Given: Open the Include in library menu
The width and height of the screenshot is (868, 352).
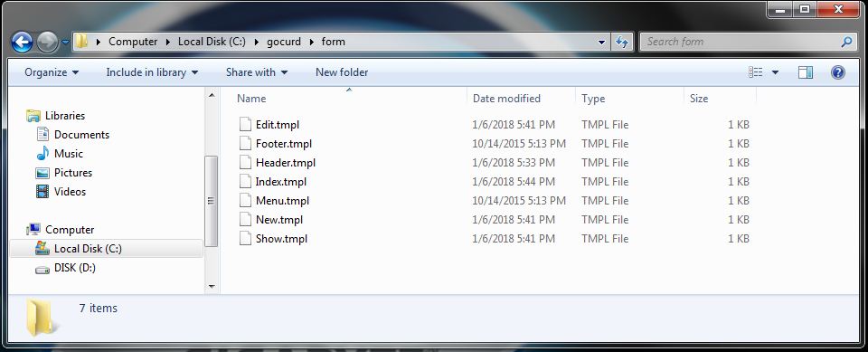Looking at the screenshot, I should click(153, 72).
